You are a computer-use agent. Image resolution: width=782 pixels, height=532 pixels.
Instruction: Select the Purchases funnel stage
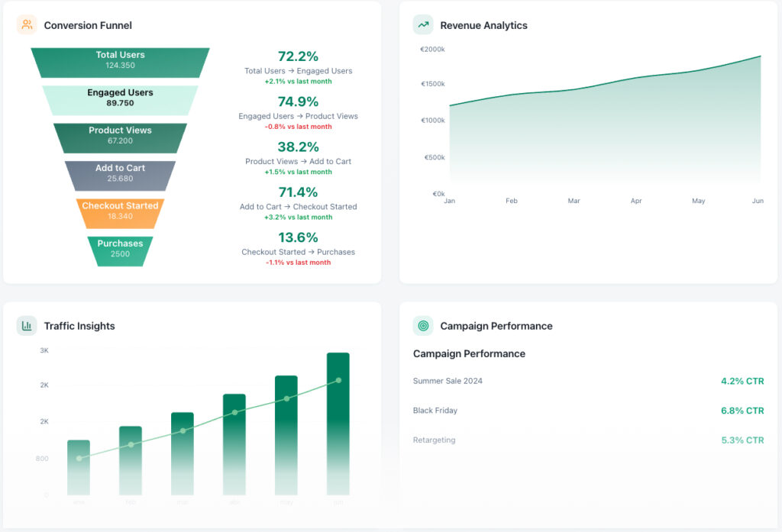point(119,248)
